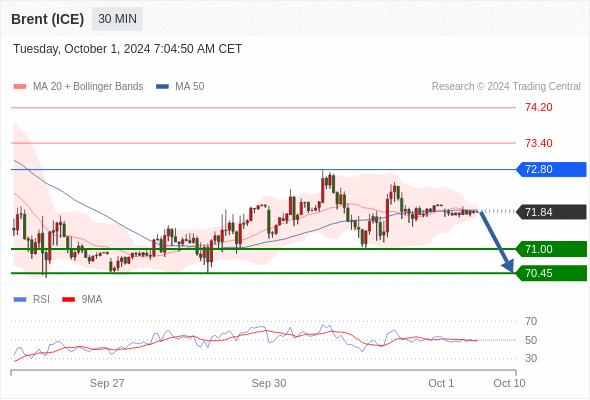Click the 74.20 resistance level label
The width and height of the screenshot is (590, 400).
(x=539, y=108)
